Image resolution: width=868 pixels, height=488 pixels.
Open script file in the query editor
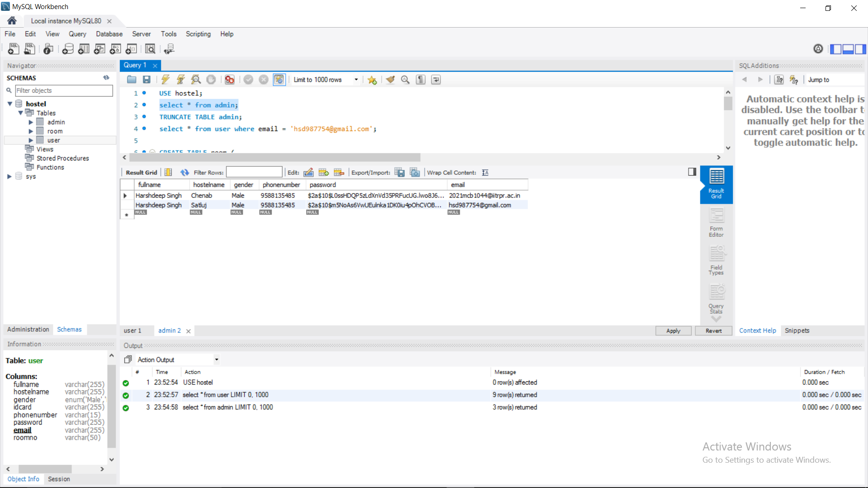(132, 80)
